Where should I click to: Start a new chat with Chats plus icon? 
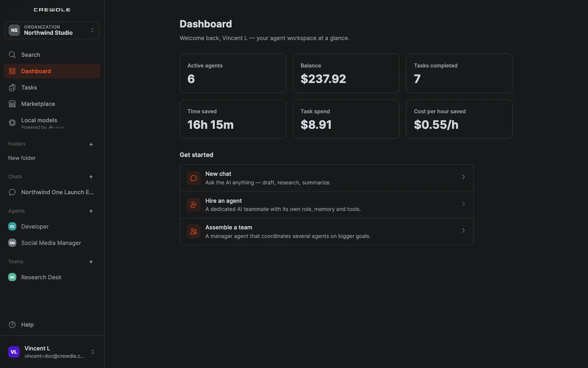click(x=91, y=177)
